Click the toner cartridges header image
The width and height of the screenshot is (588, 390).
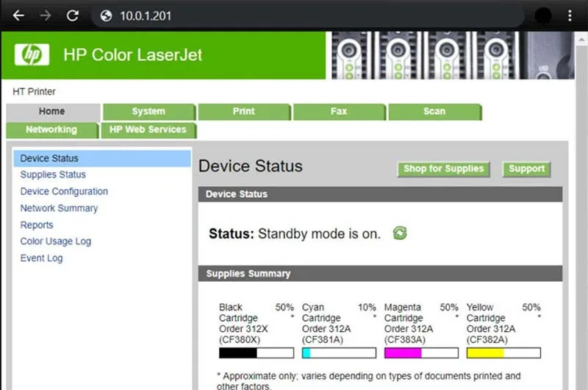click(x=453, y=55)
